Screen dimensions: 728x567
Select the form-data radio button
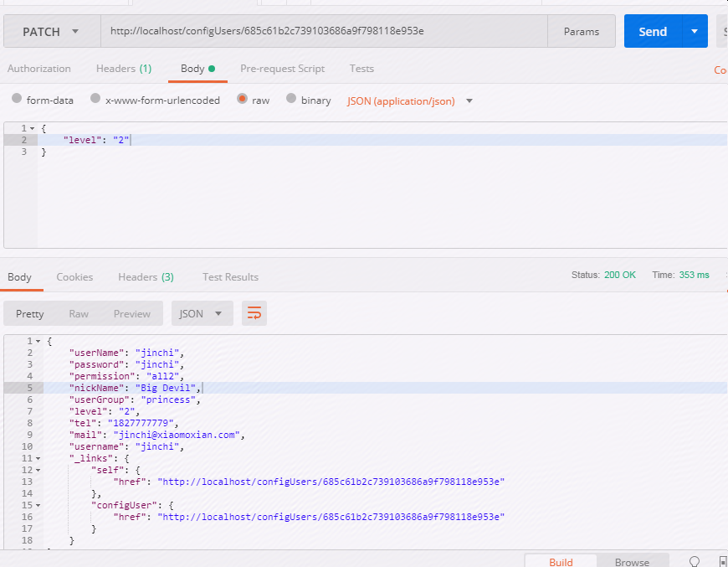17,98
